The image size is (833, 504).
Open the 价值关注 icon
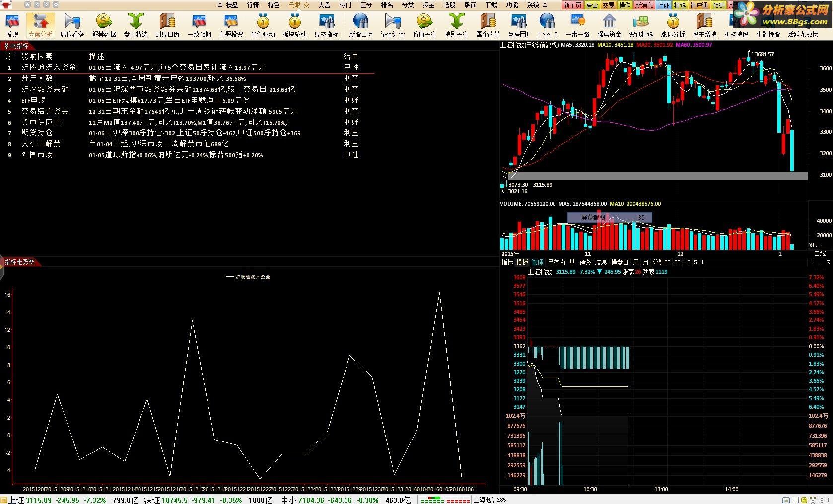click(424, 26)
